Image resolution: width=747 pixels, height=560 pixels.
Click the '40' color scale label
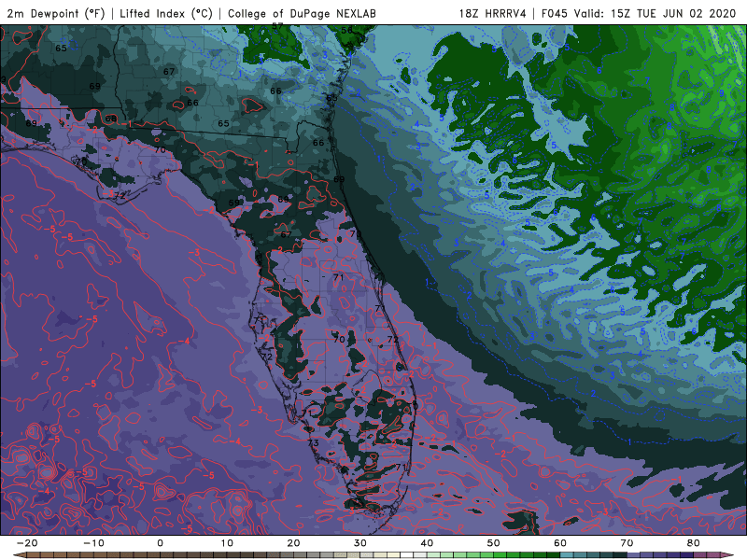coord(428,543)
